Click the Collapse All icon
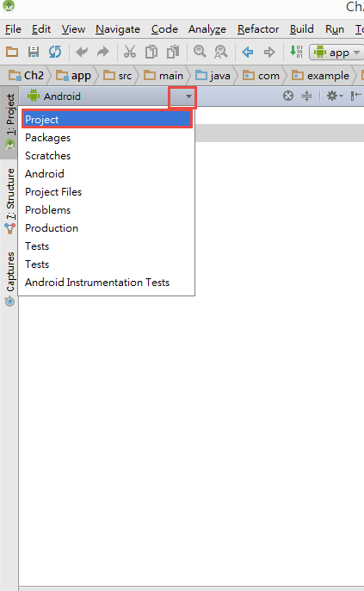364x591 pixels. click(307, 96)
